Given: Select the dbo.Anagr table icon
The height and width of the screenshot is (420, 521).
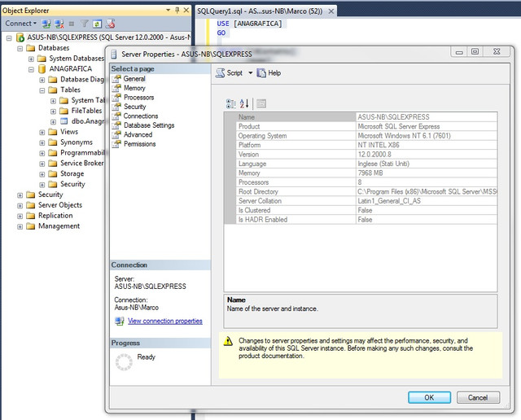Looking at the screenshot, I should [x=63, y=121].
